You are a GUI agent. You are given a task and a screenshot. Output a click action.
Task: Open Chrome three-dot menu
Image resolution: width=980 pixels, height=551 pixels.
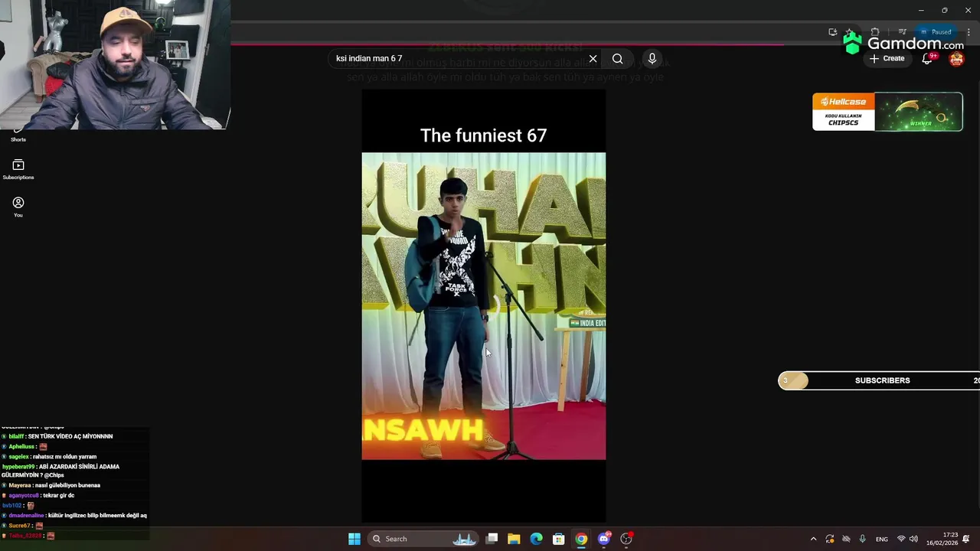pos(969,31)
